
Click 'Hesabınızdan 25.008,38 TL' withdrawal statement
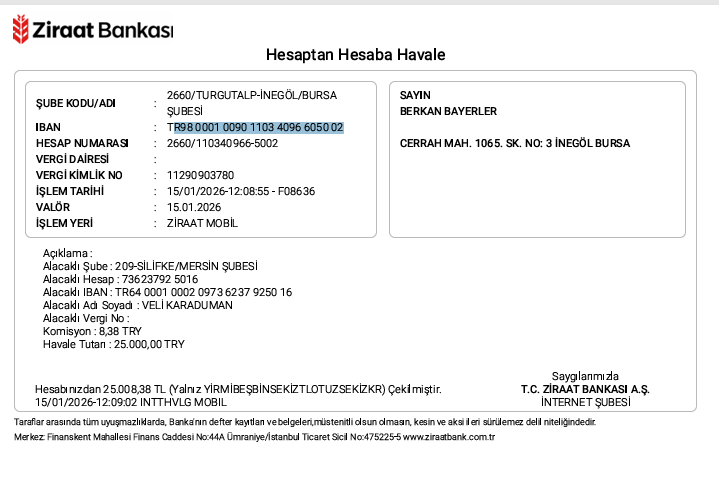coord(238,389)
